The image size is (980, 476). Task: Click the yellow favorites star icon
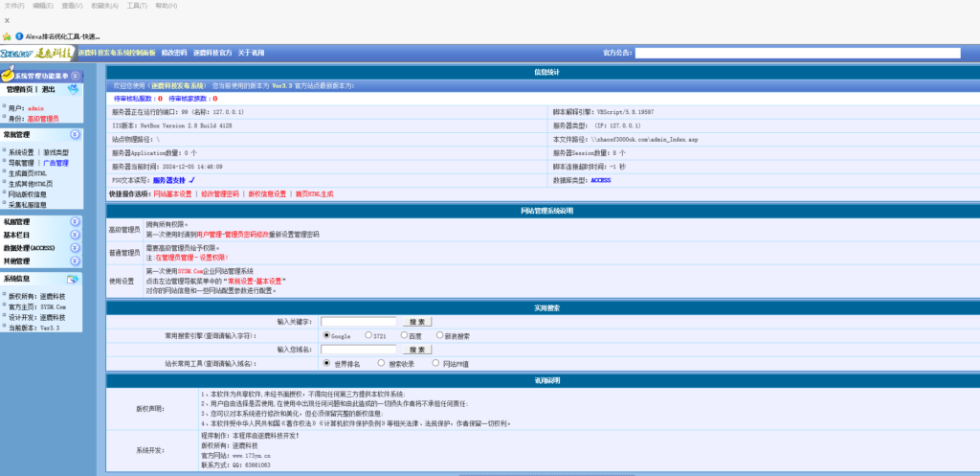point(7,36)
